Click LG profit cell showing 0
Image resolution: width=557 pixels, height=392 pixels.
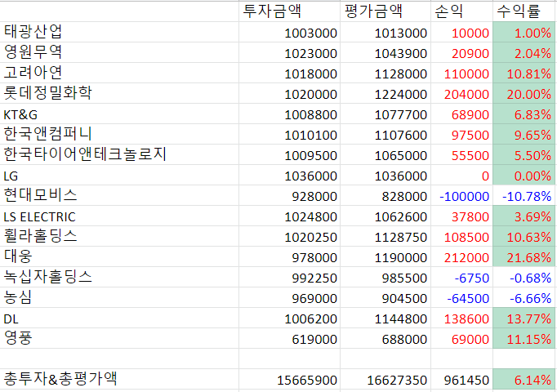point(461,175)
